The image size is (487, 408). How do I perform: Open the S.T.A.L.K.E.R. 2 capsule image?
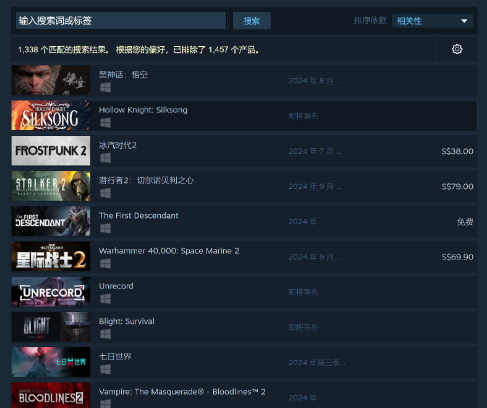[51, 186]
